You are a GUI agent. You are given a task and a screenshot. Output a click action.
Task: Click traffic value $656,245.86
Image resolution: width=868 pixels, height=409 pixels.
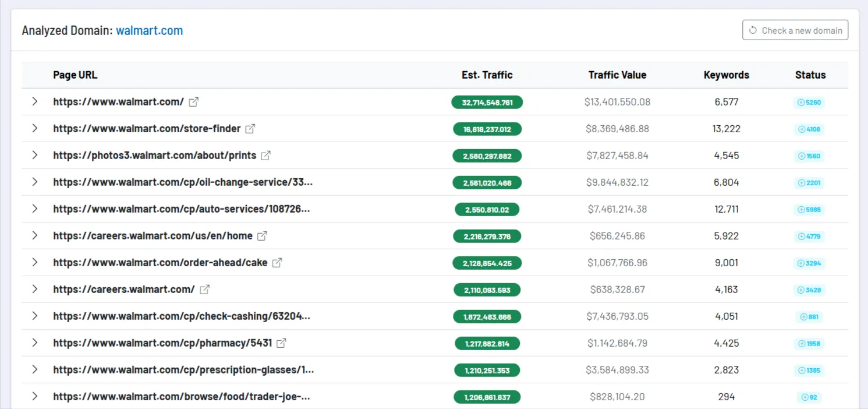[x=617, y=236]
